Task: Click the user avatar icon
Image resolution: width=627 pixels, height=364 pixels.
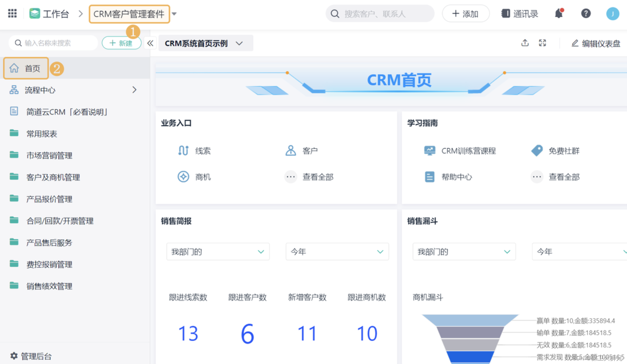Action: (612, 14)
